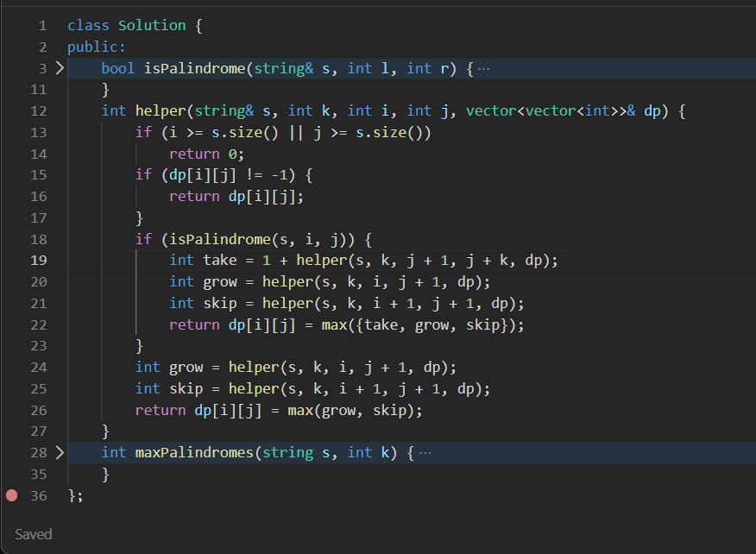Click line number 26 in the gutter
This screenshot has width=756, height=554.
point(39,410)
